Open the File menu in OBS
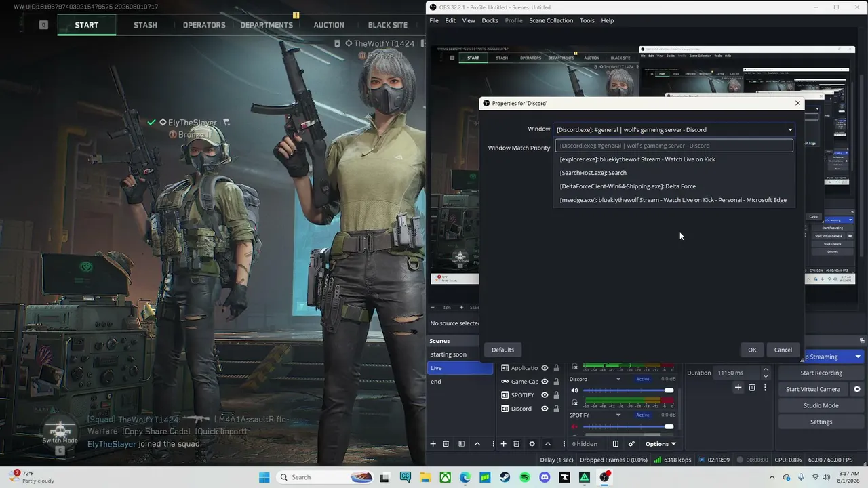The image size is (868, 488). (434, 20)
